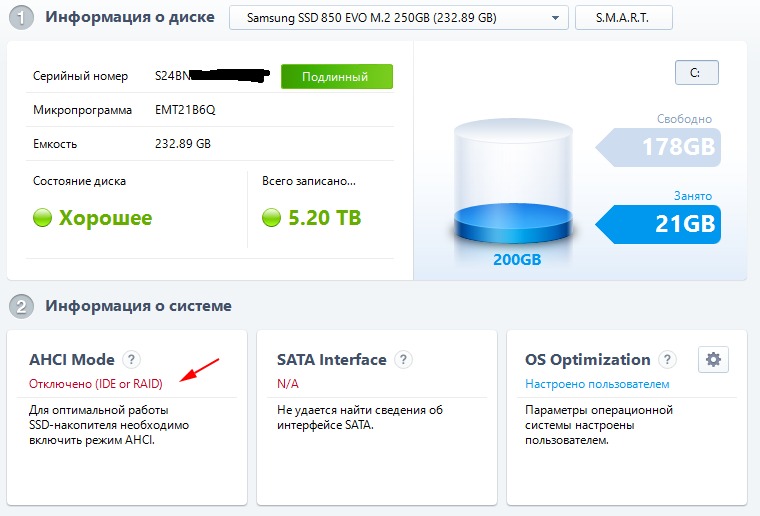This screenshot has width=760, height=516.
Task: Click the green disk status indicator
Action: 42,218
